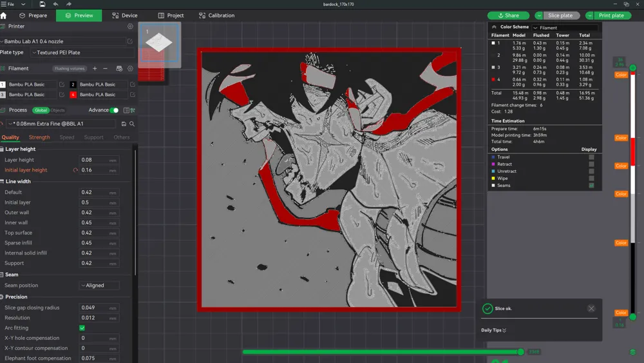Toggle the Advance switch
Image resolution: width=644 pixels, height=363 pixels.
click(x=114, y=110)
